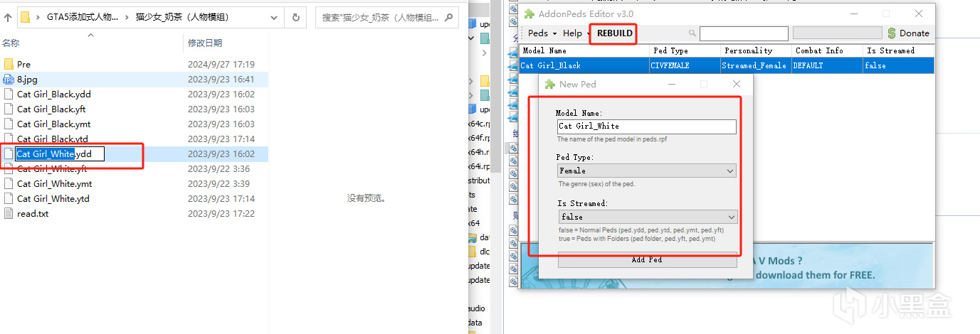This screenshot has height=334, width=980.
Task: Select the read.txt file
Action: (x=33, y=214)
